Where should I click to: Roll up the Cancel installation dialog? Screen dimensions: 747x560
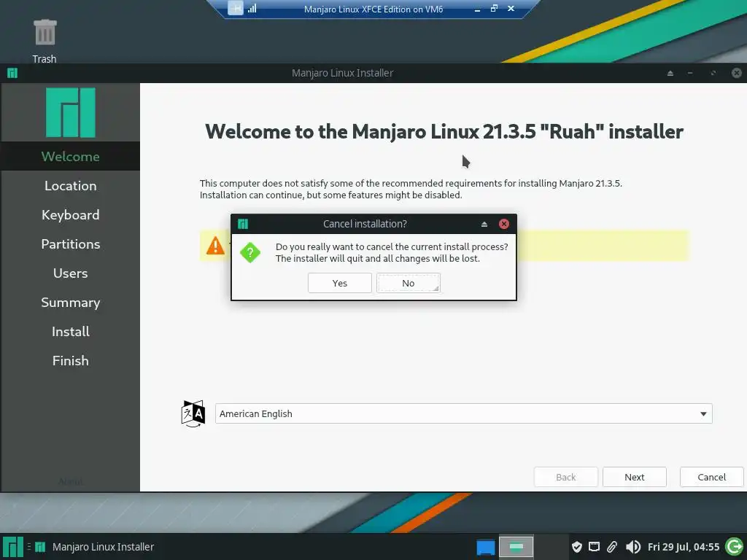(x=484, y=224)
